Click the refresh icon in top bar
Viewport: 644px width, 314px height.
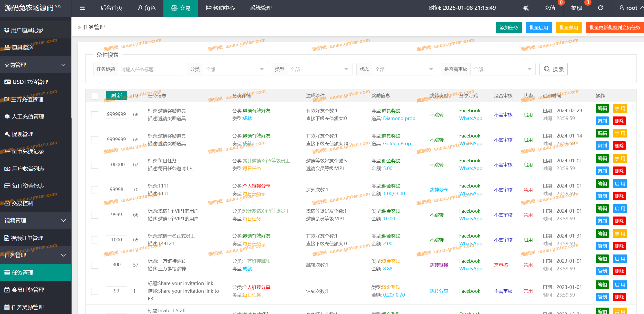click(600, 8)
